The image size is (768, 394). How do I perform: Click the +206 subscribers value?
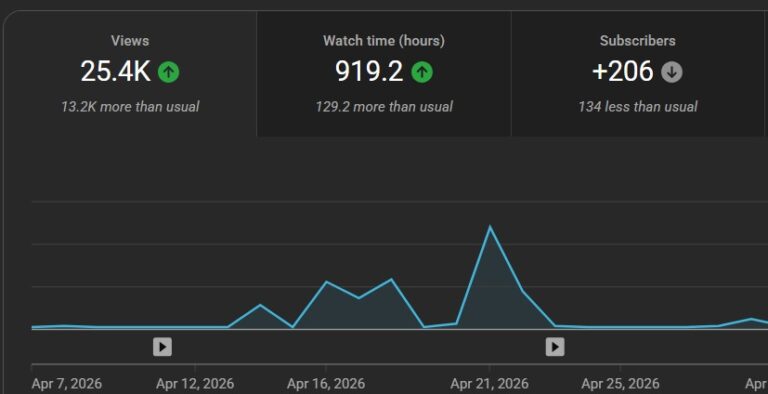(623, 72)
